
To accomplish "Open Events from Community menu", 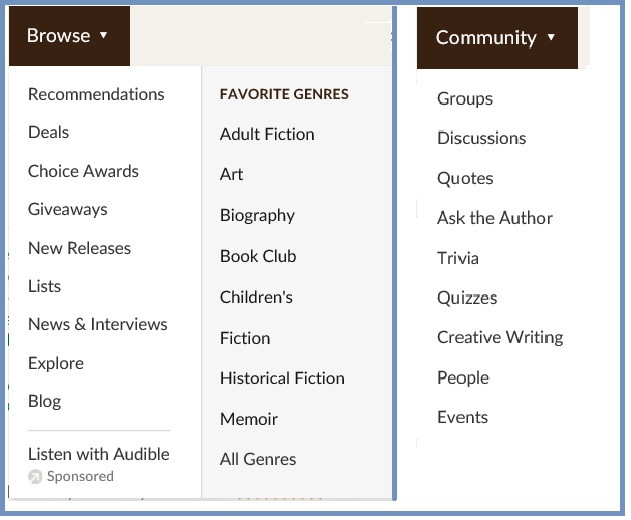I will tap(462, 417).
